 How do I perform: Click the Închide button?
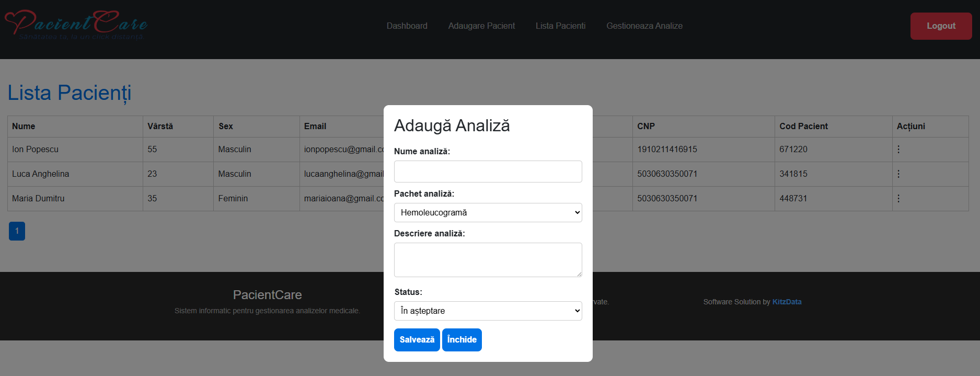pos(462,340)
